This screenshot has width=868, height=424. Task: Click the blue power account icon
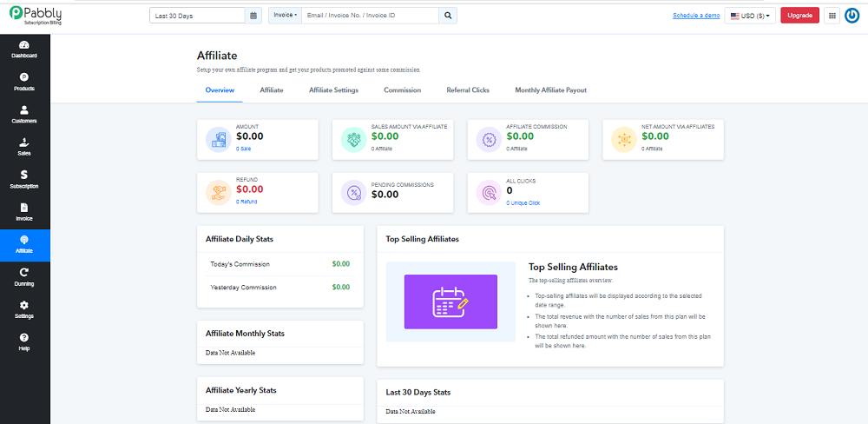(852, 16)
